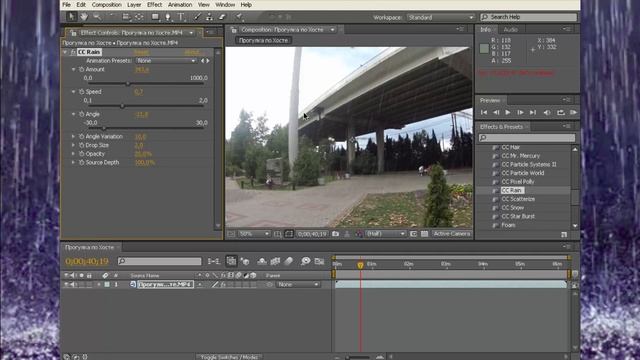
Task: Select the Hand tool
Action: click(x=84, y=17)
